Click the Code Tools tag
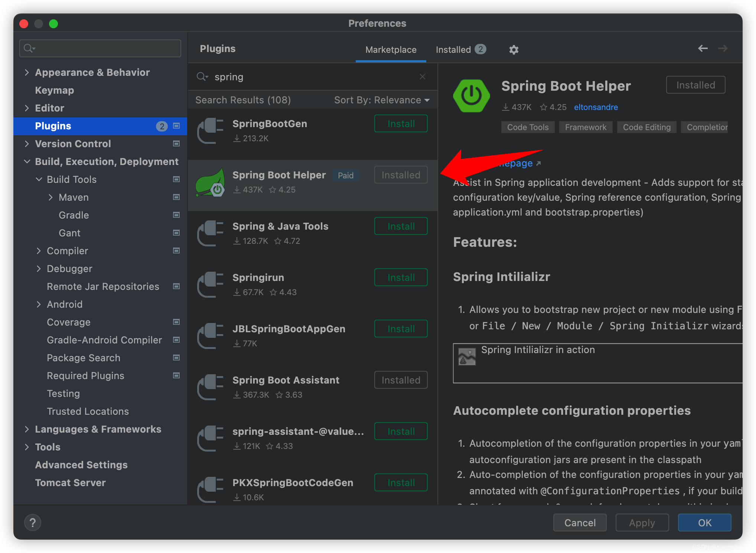 (x=528, y=127)
